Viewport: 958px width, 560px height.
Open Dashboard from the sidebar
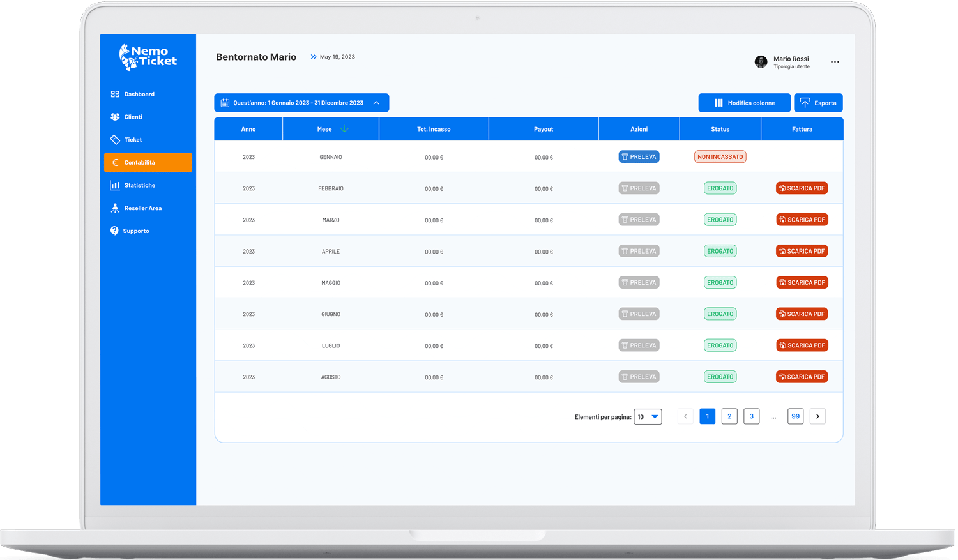[139, 95]
